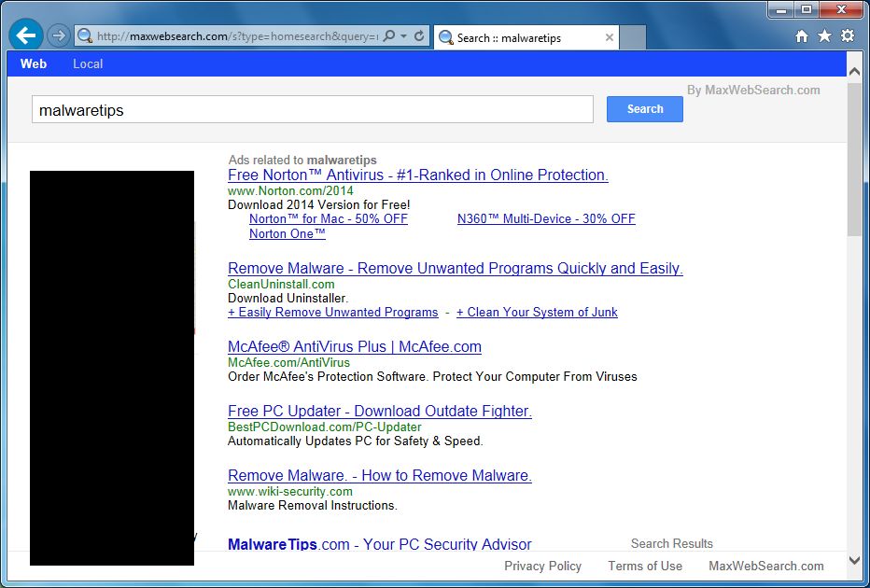Image resolution: width=870 pixels, height=588 pixels.
Task: Switch to the Local search tab
Action: coord(88,63)
